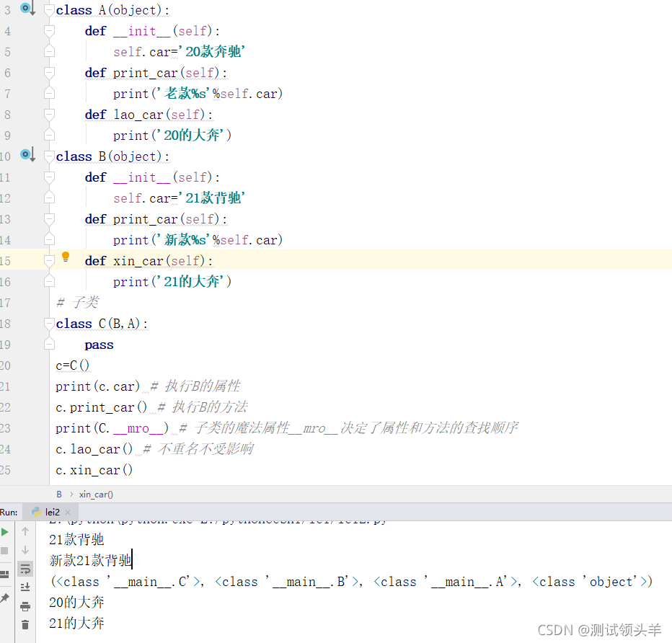Click the up-the-stack-trace arrow icon
This screenshot has height=643, width=672.
[25, 531]
